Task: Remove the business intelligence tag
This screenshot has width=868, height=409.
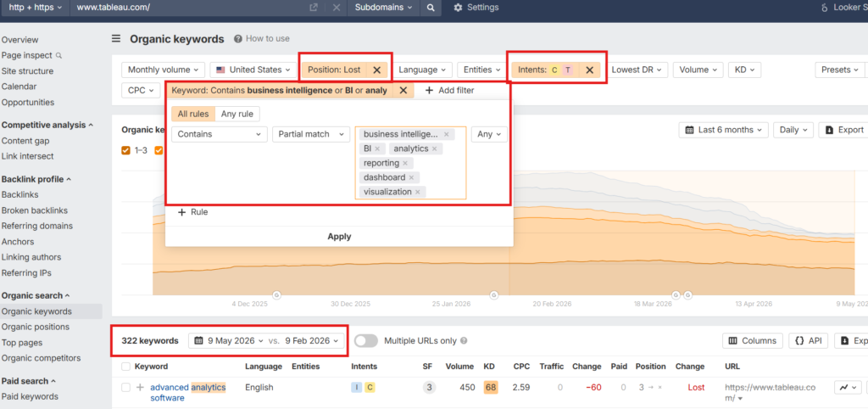Action: tap(446, 135)
